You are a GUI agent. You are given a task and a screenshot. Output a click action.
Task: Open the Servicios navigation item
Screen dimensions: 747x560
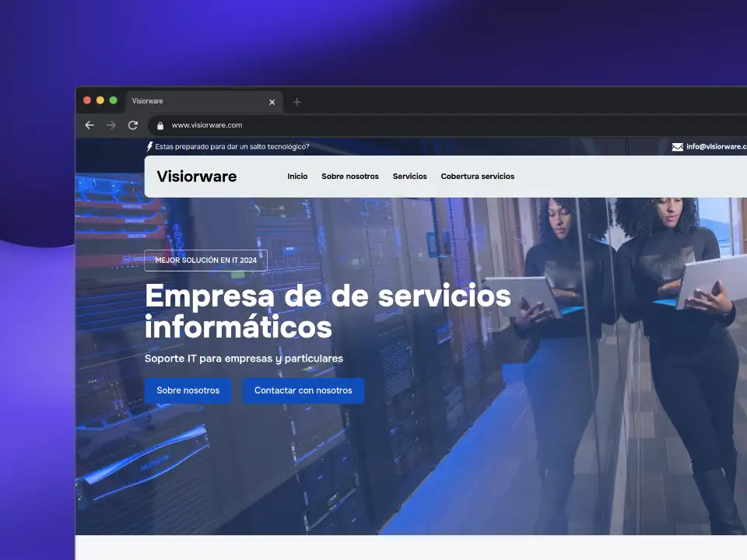pos(410,177)
